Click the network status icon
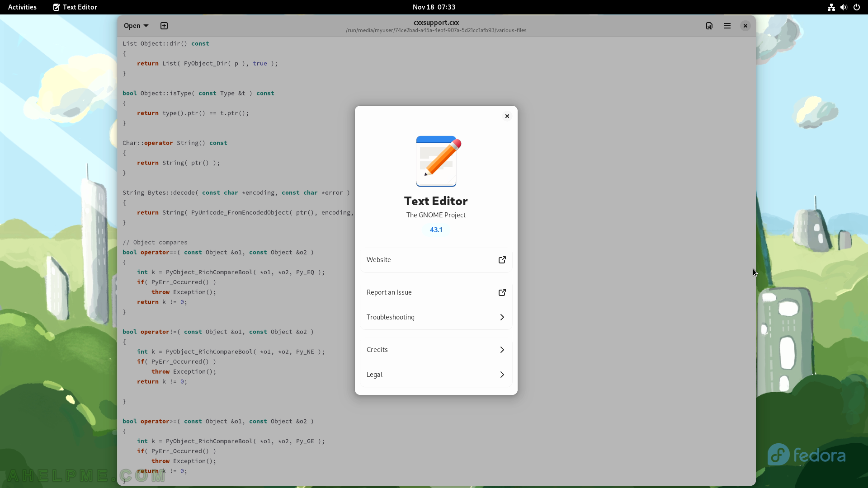The image size is (868, 488). coord(831,7)
